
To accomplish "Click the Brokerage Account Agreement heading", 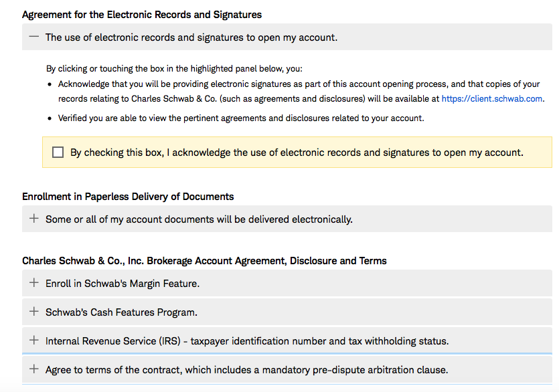I will (x=204, y=261).
